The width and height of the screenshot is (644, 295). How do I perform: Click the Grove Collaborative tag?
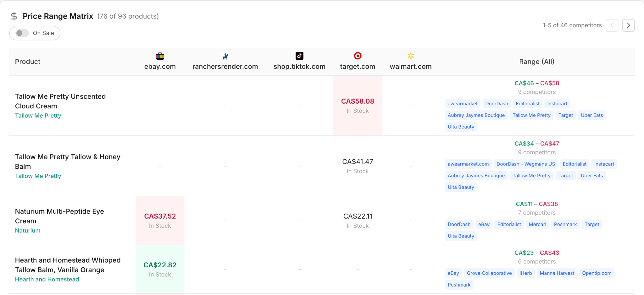tap(489, 273)
